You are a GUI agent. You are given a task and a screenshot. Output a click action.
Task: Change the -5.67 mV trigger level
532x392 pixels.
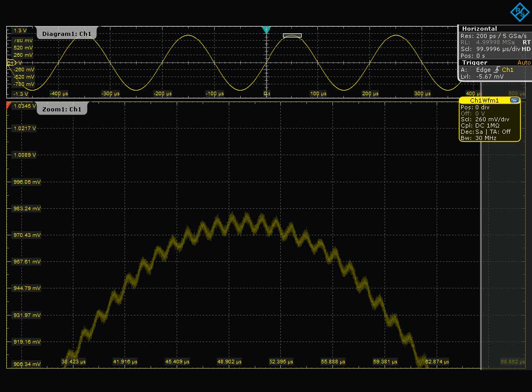489,77
